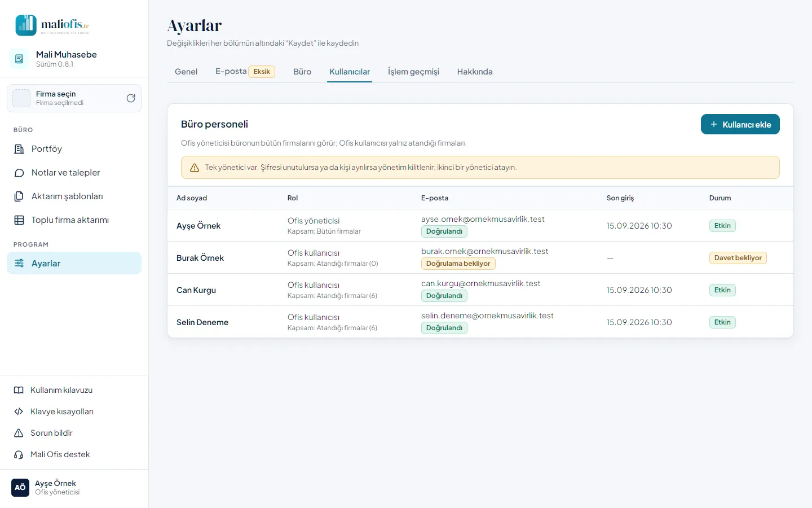Open Toplu firma aktarımı
812x508 pixels.
[x=74, y=220]
